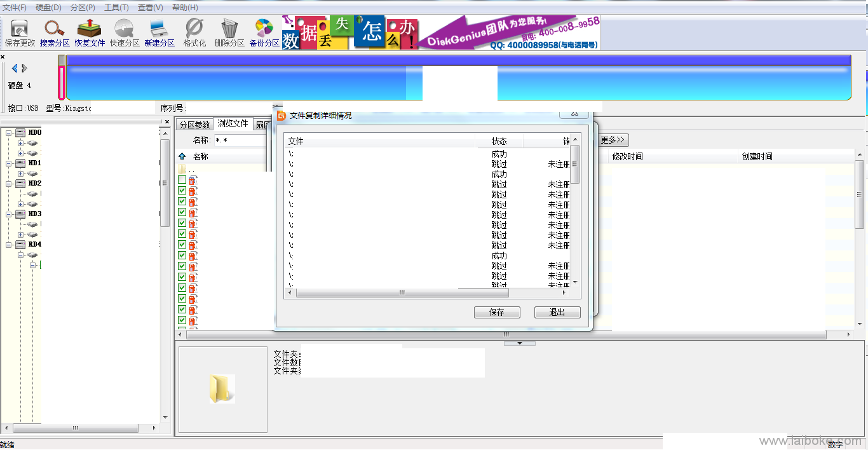The height and width of the screenshot is (450, 868).
Task: Click the disk tree's vertical scrollbar thumb
Action: point(165,183)
